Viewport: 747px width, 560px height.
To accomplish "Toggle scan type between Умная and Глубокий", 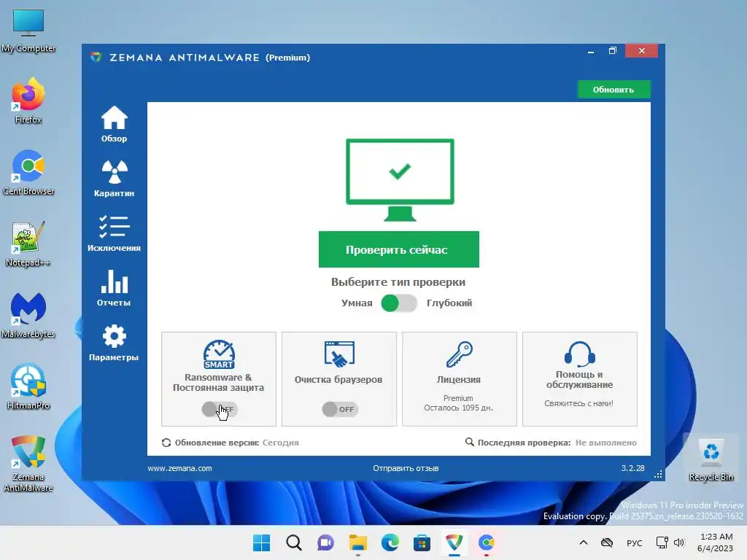I will (399, 303).
